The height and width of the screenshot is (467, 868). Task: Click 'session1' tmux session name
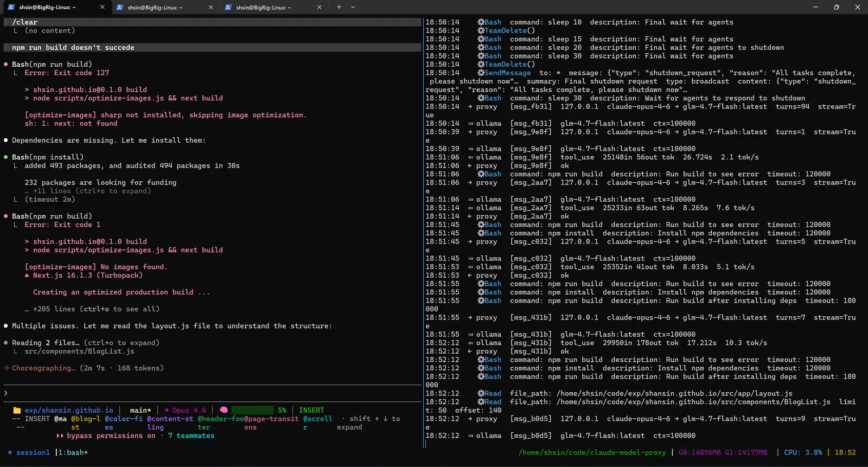[x=33, y=452]
